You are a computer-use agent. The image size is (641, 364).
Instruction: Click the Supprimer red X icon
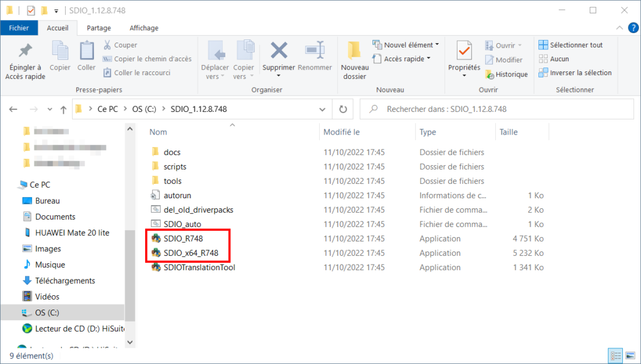pyautogui.click(x=279, y=51)
